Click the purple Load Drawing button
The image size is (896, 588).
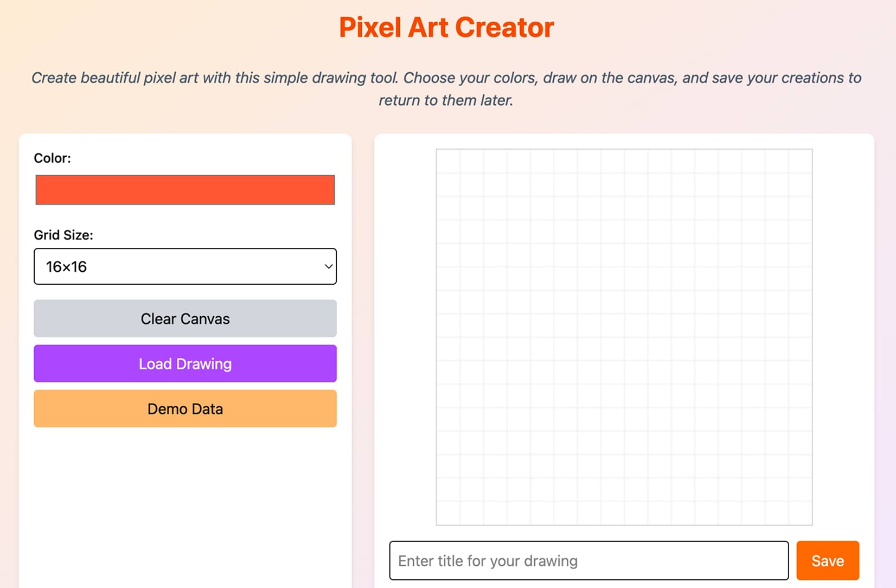click(x=185, y=363)
